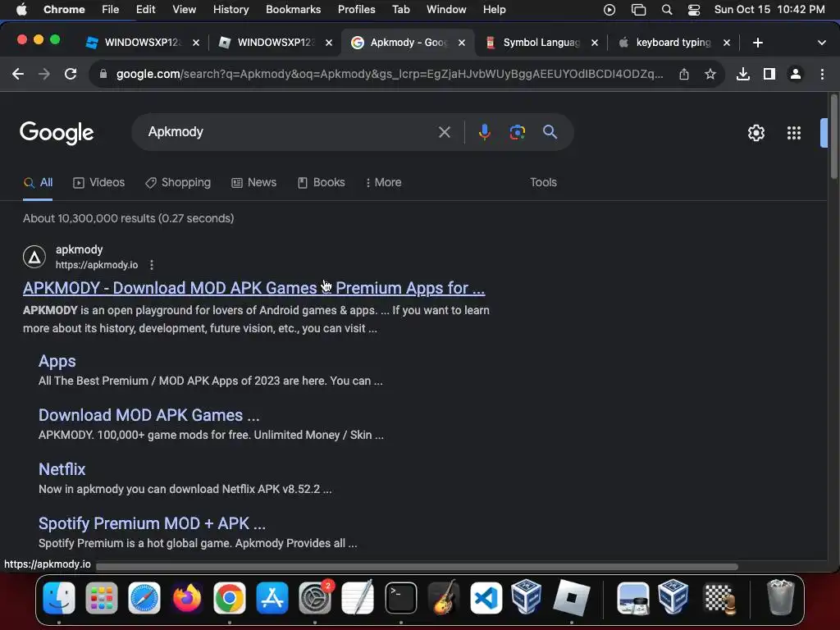
Task: Go back to the previous page
Action: [18, 74]
